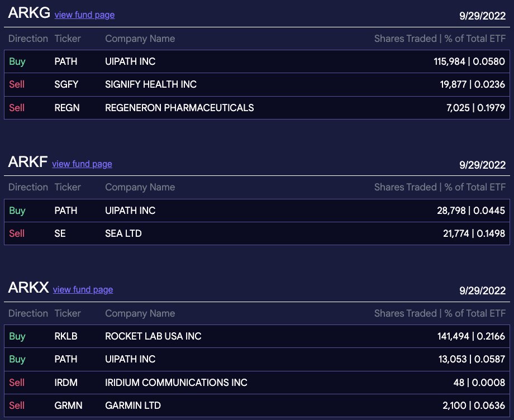514x420 pixels.
Task: Click the Sell label in GRMN row
Action: click(x=17, y=405)
